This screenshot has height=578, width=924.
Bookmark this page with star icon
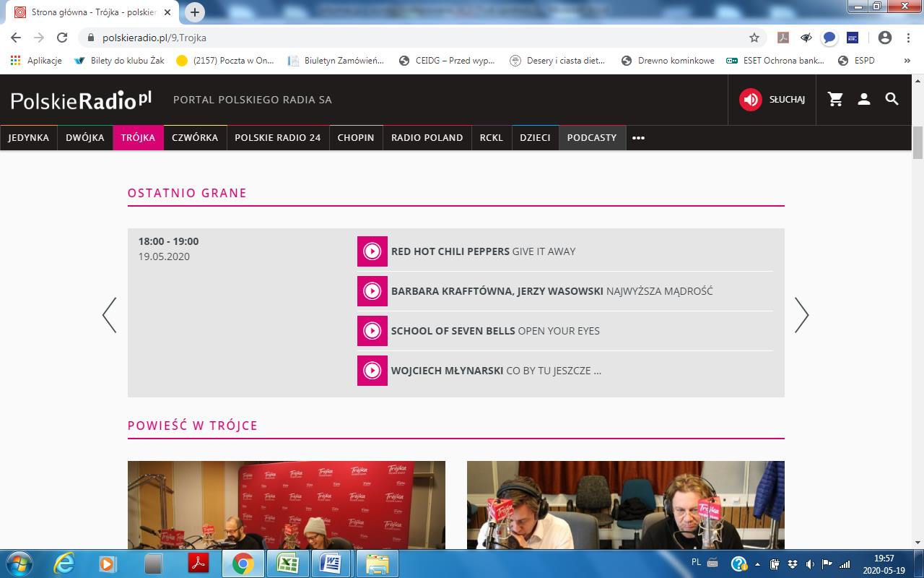754,38
